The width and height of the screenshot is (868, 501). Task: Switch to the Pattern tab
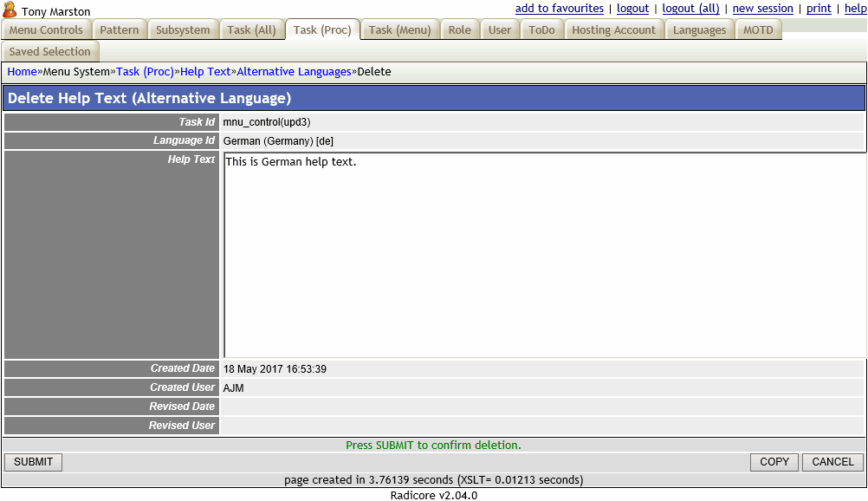point(120,29)
